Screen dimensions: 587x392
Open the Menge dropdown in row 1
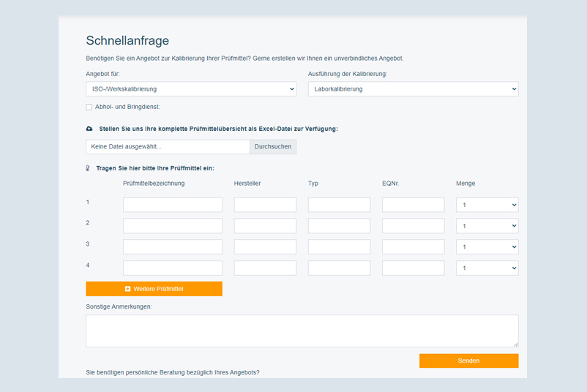tap(487, 205)
